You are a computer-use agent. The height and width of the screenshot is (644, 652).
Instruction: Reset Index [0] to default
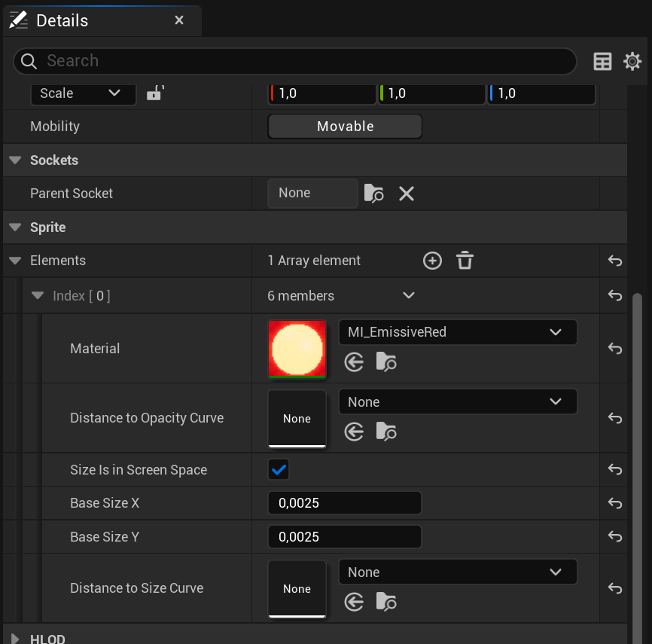point(614,295)
